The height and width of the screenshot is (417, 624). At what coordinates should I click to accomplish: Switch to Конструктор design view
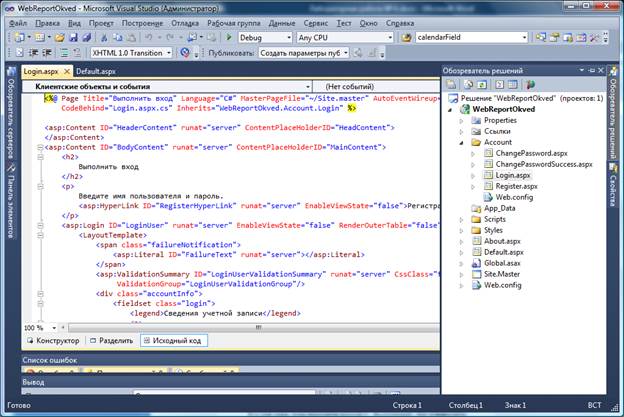pyautogui.click(x=53, y=341)
